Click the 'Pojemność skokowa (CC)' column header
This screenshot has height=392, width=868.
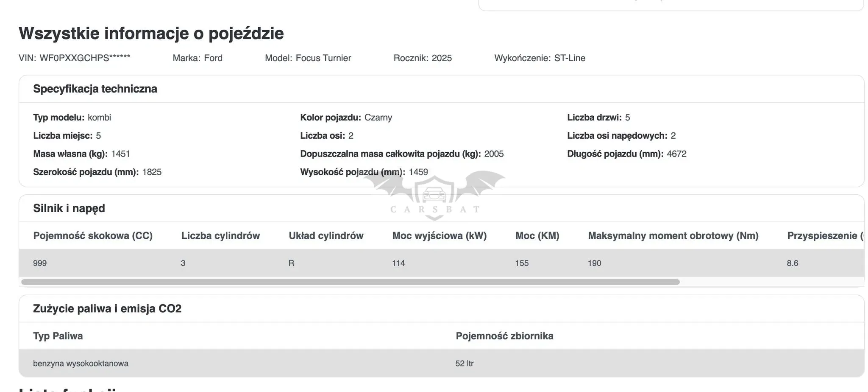tap(93, 236)
